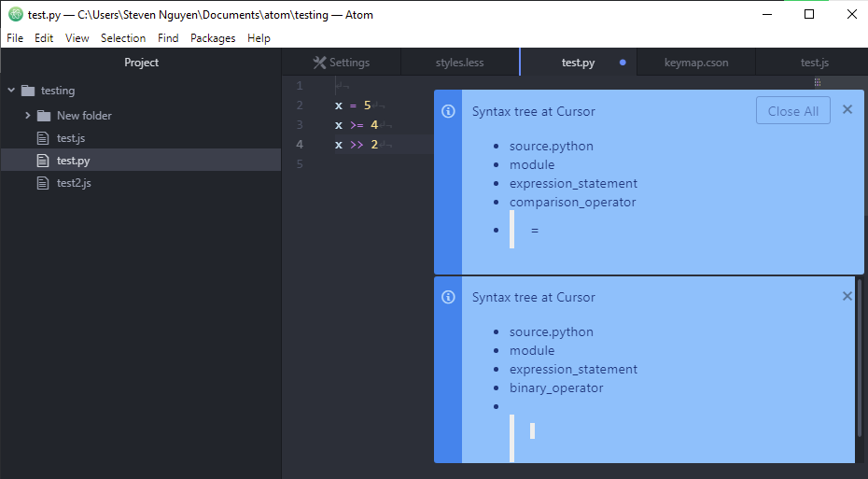This screenshot has height=479, width=868.
Task: Select the testing folder label
Action: 58,91
